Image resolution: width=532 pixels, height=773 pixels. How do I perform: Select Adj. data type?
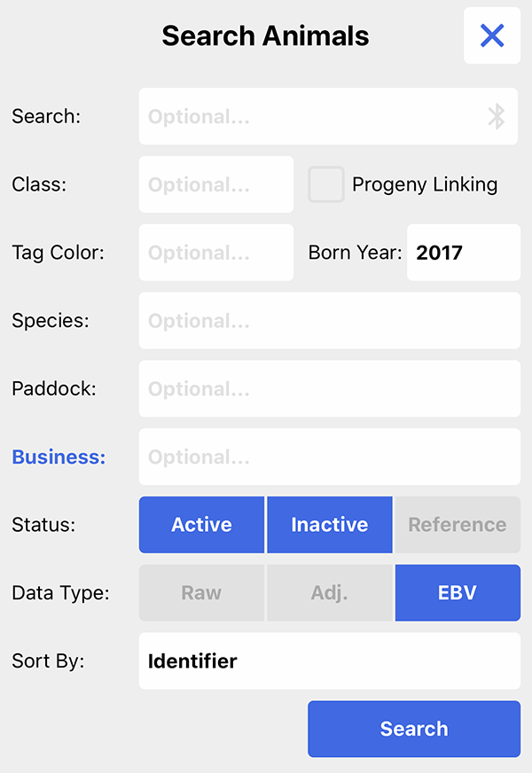pos(329,592)
